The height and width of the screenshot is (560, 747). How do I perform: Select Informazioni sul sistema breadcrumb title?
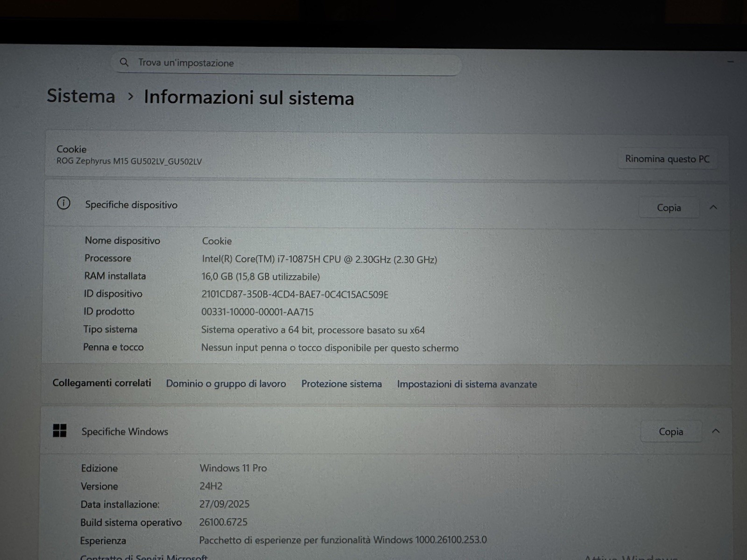click(x=249, y=98)
